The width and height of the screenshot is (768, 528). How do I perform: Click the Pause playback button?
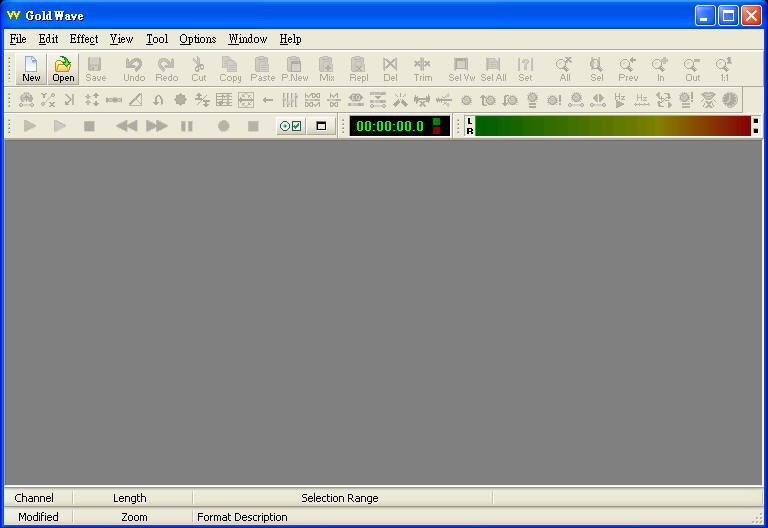click(186, 126)
